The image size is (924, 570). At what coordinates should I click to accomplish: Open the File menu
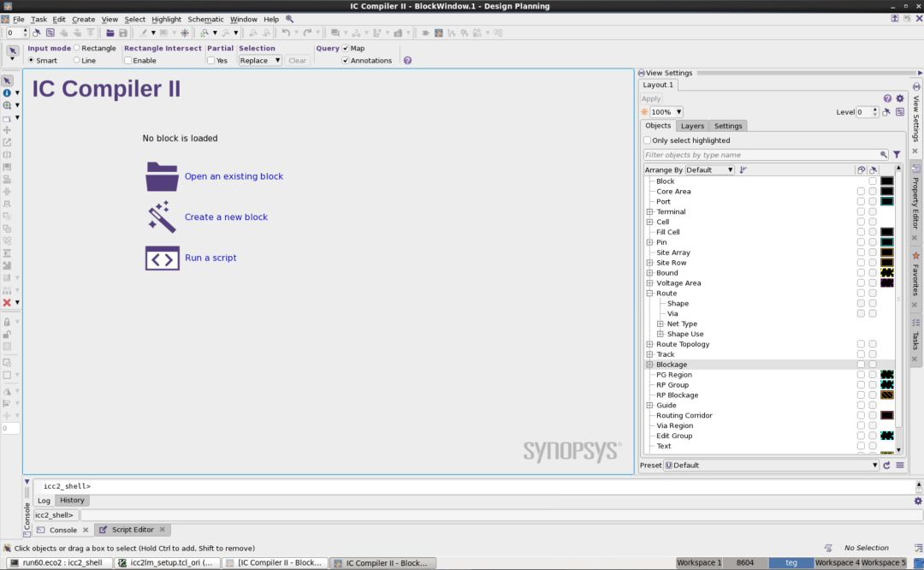18,19
